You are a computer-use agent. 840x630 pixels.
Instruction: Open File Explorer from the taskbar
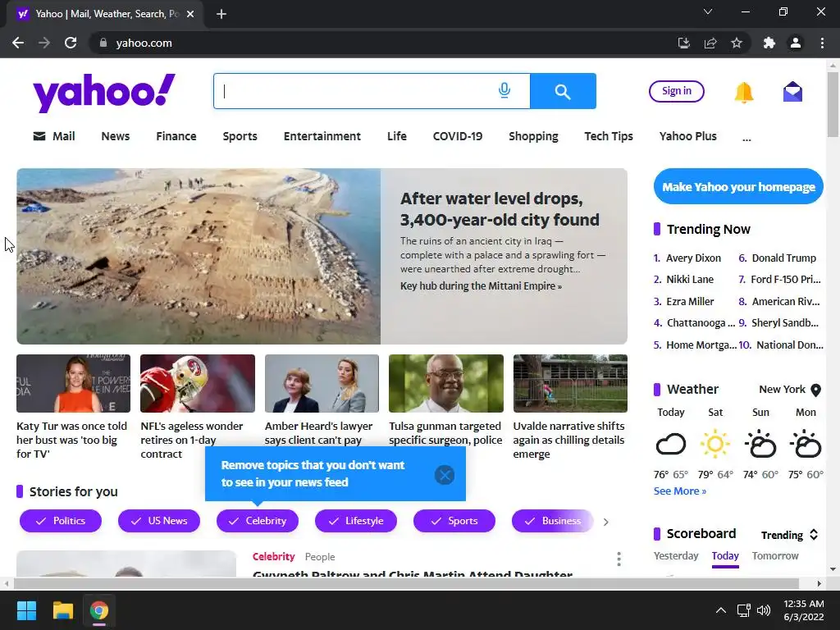[62, 610]
